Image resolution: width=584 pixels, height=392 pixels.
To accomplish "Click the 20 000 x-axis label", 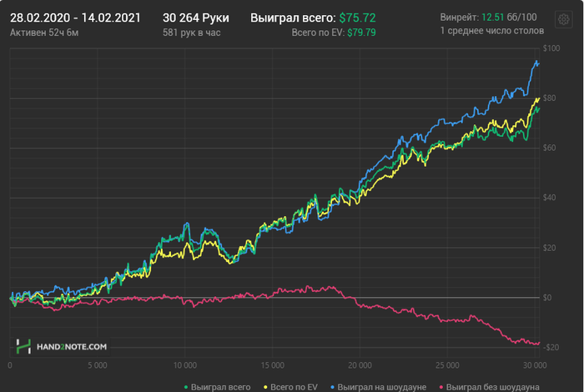I will pos(360,365).
